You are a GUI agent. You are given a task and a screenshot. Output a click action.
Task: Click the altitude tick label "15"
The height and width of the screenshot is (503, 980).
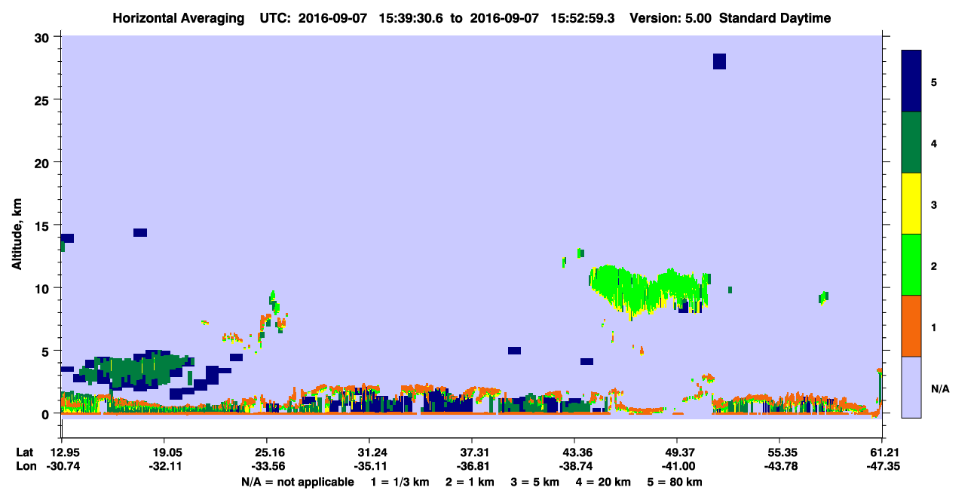click(44, 225)
